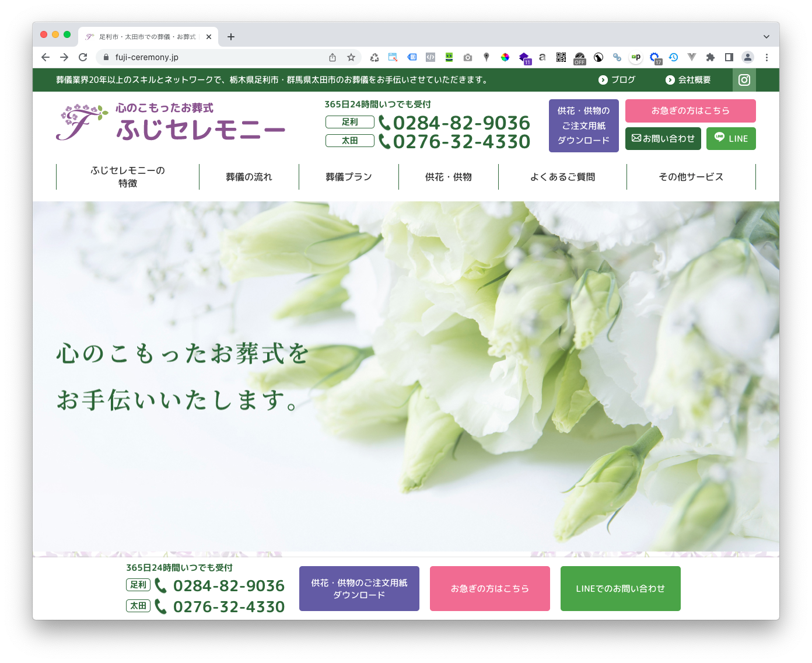Click the purple 供花・供物のご注文用紙 footer button
Viewport: 812px width, 663px height.
point(359,588)
